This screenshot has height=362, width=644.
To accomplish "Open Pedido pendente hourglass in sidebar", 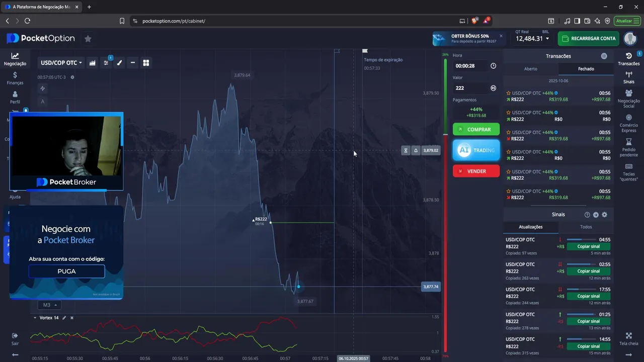I will coord(629,148).
